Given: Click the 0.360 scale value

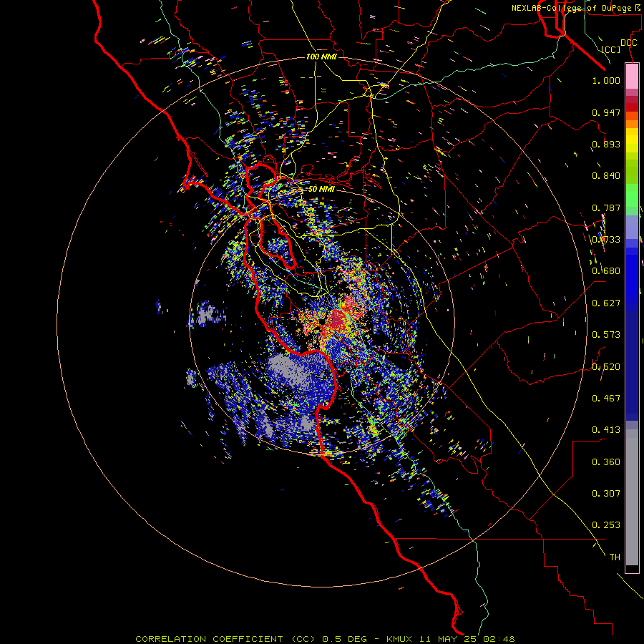Looking at the screenshot, I should click(x=606, y=462).
